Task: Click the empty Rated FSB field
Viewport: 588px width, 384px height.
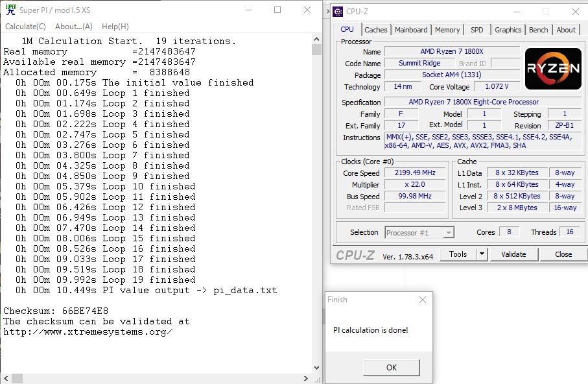Action: point(415,208)
